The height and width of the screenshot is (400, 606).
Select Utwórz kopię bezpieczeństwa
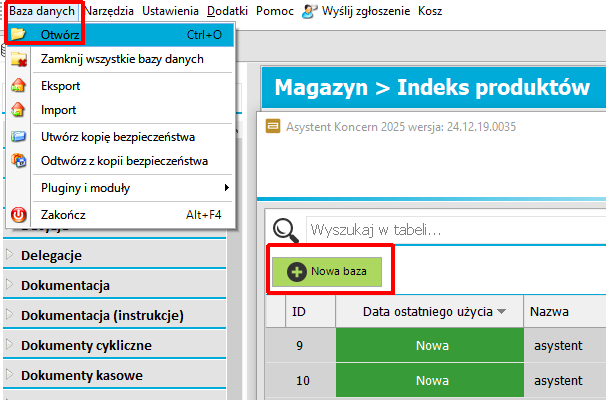[120, 137]
